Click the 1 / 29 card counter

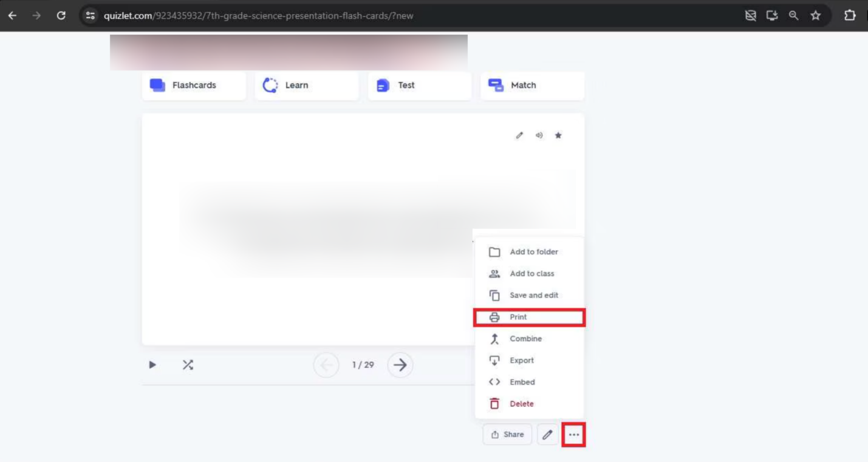(x=363, y=365)
